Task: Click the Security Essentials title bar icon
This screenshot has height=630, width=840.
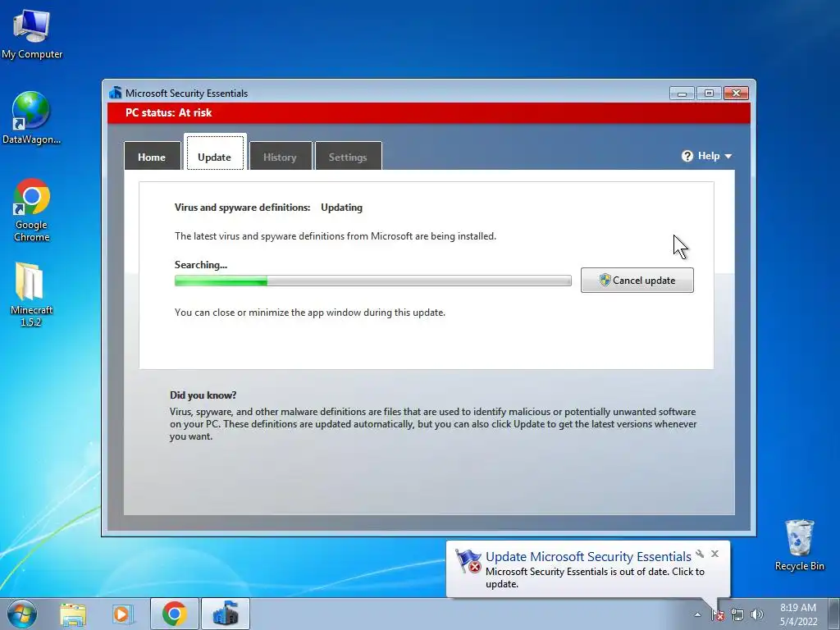Action: [x=115, y=93]
